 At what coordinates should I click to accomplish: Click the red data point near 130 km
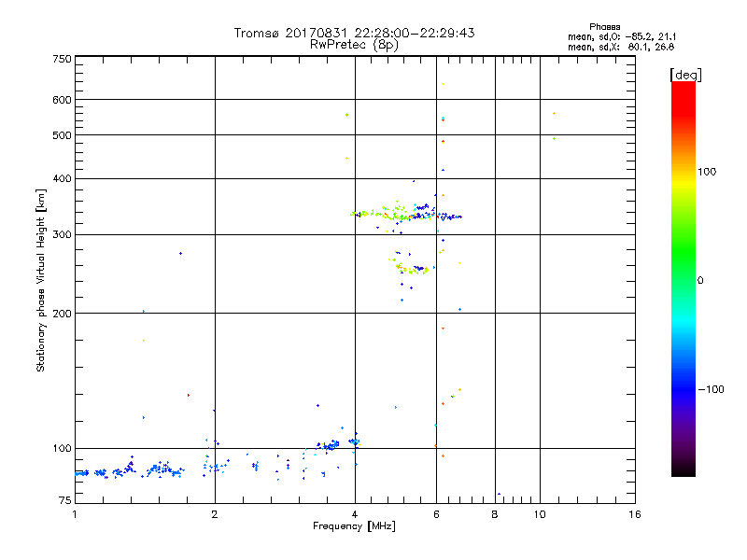click(189, 395)
